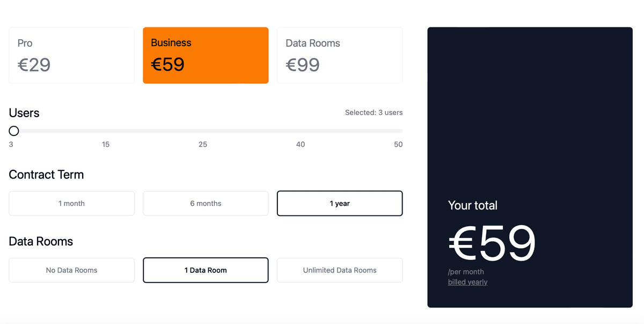Click the Your total summary panel

pos(530,167)
